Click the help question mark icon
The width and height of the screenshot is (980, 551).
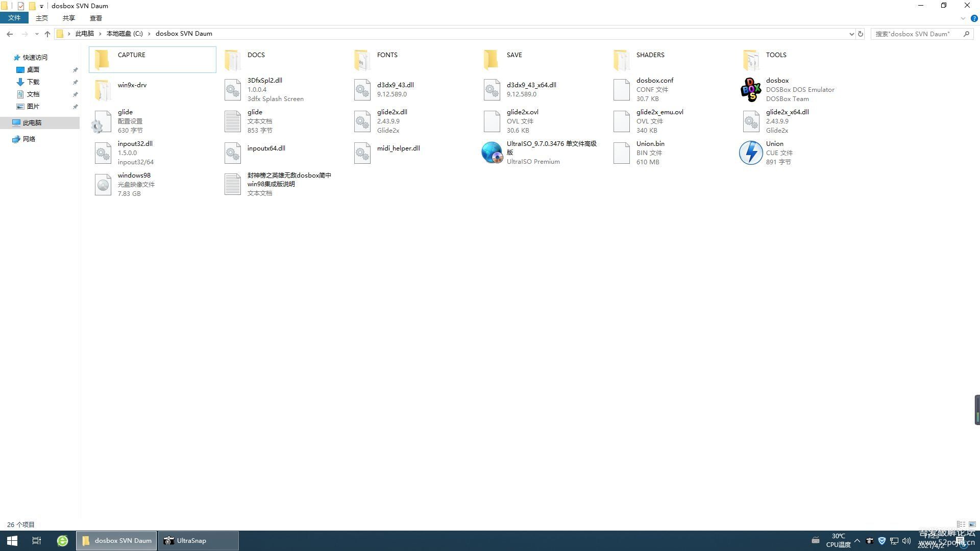974,18
